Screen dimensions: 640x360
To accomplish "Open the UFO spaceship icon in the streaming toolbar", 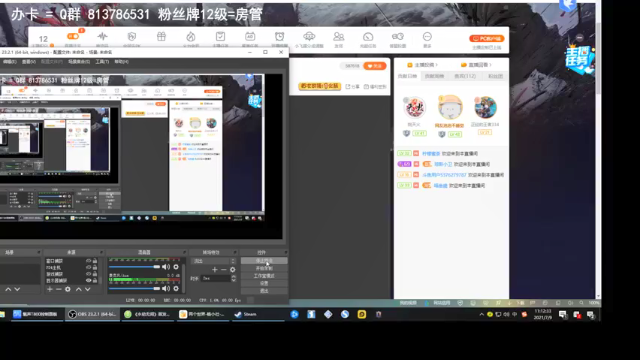I will 309,36.
